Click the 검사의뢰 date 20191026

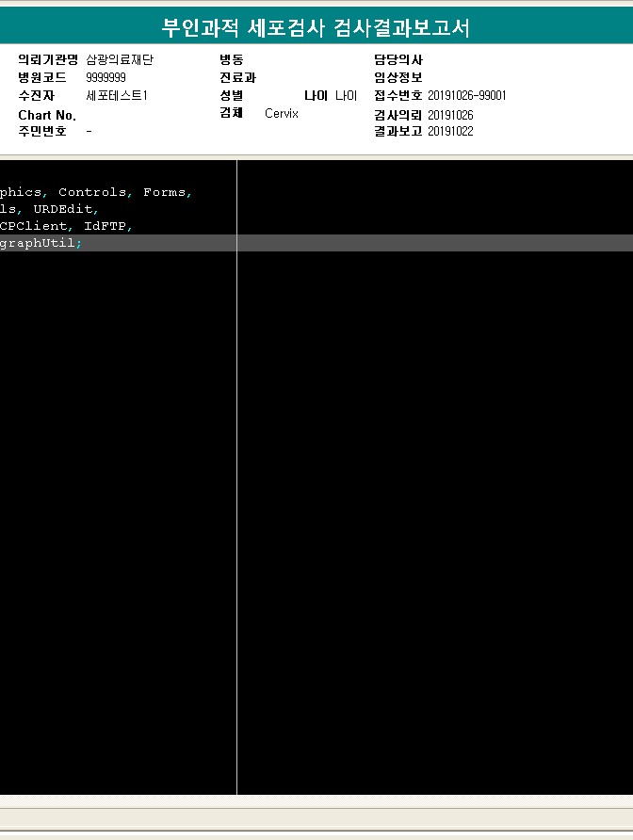(450, 116)
